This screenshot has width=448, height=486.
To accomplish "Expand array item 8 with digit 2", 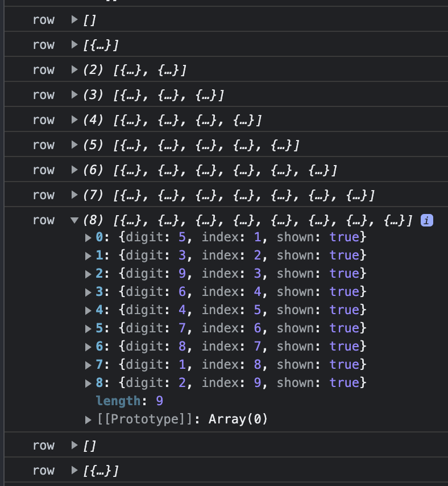I will [x=88, y=384].
